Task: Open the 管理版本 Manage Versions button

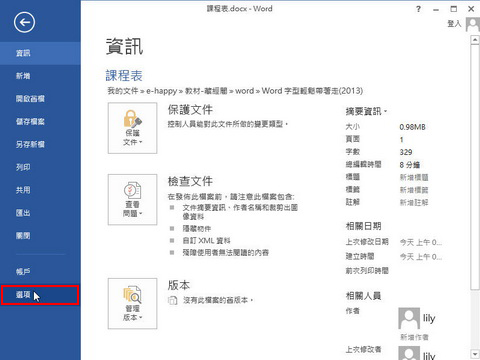Action: [x=132, y=303]
